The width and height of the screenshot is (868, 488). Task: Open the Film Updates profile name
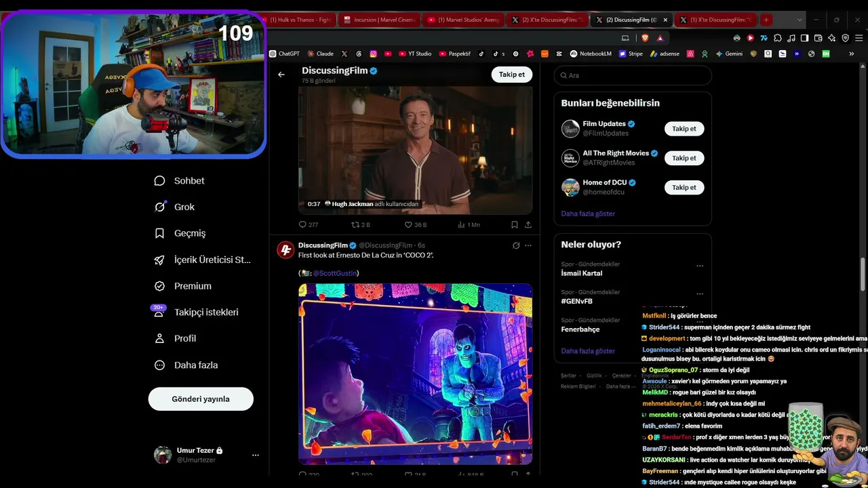604,124
